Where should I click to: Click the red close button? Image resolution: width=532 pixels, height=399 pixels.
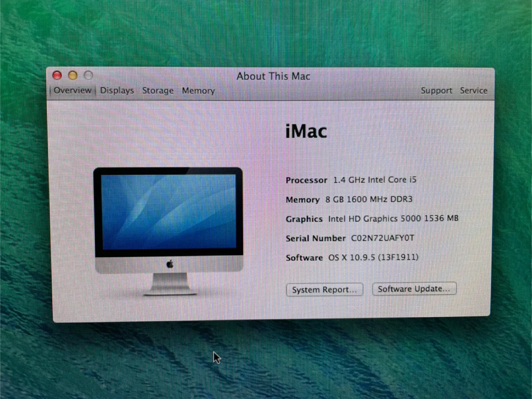coord(57,75)
